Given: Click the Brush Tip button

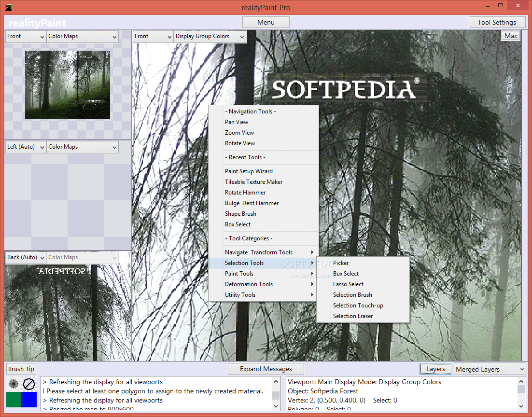Looking at the screenshot, I should coord(21,369).
